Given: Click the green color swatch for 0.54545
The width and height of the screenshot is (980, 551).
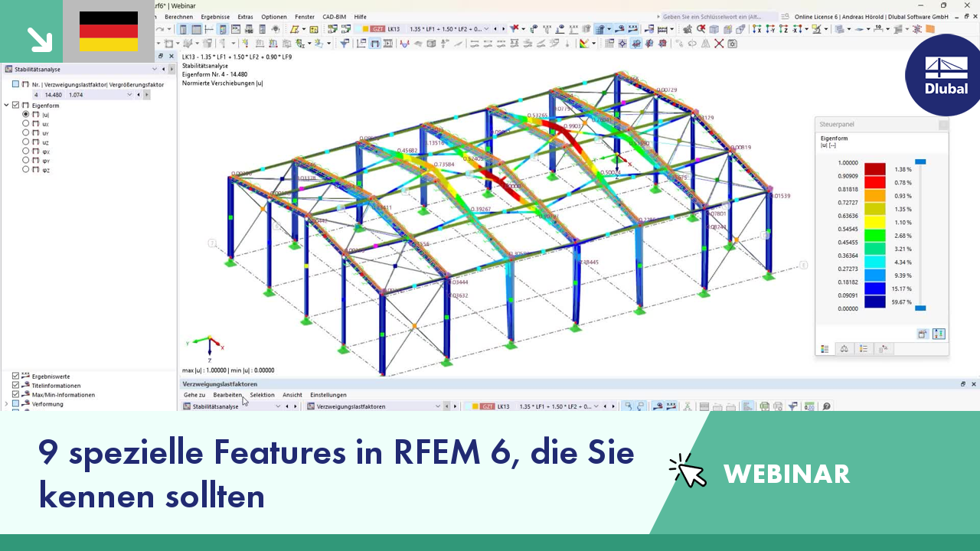Looking at the screenshot, I should tap(875, 236).
